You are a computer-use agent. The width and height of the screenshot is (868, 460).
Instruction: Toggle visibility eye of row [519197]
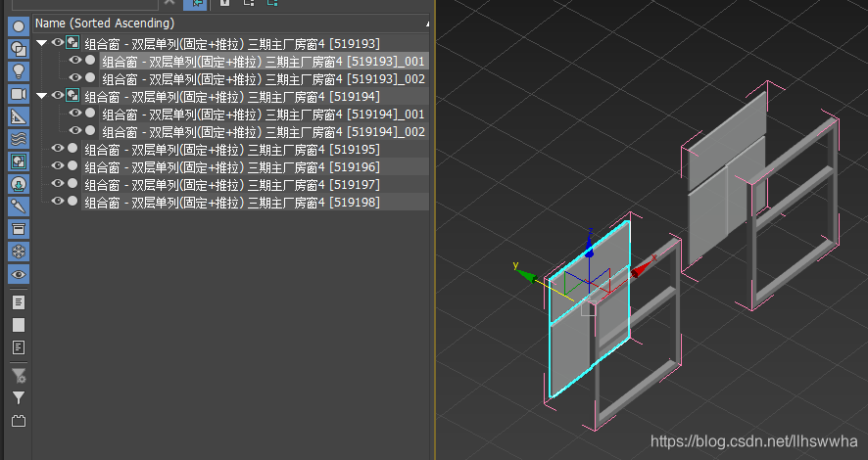(58, 183)
